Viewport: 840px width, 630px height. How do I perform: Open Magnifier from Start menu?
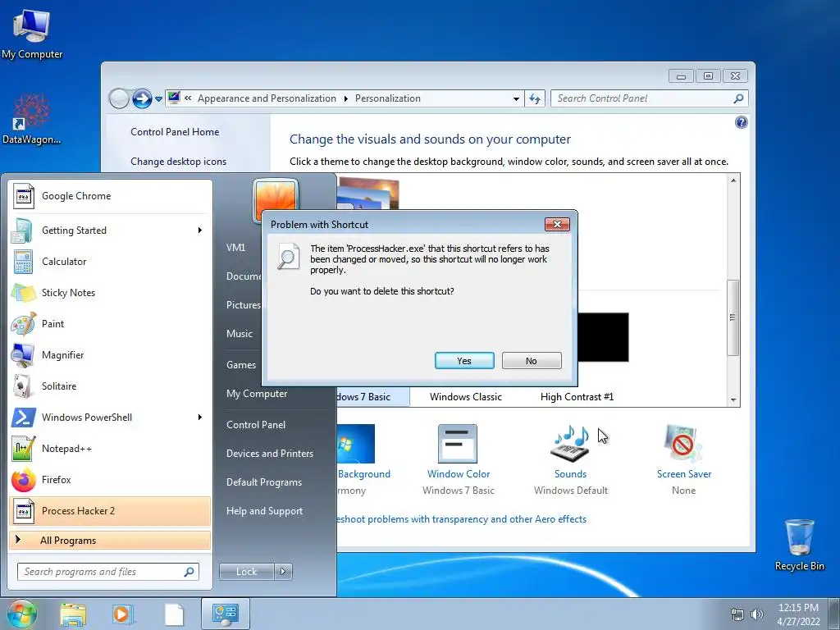[110, 354]
